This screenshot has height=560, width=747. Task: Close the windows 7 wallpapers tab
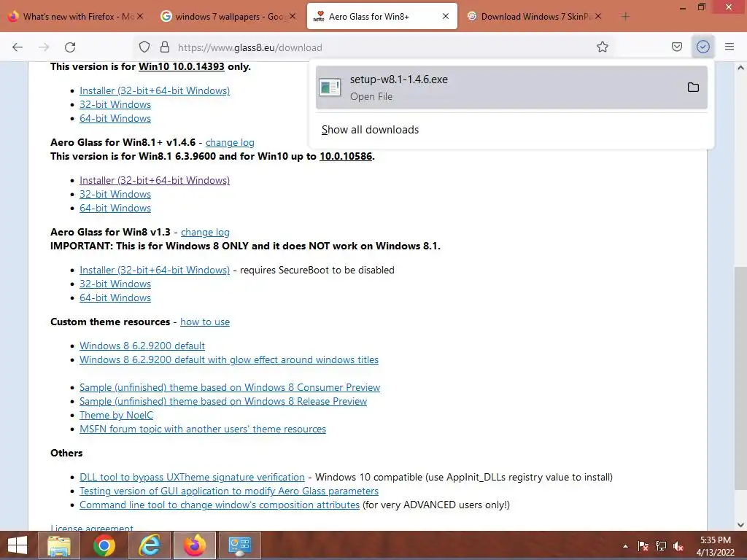click(x=293, y=17)
